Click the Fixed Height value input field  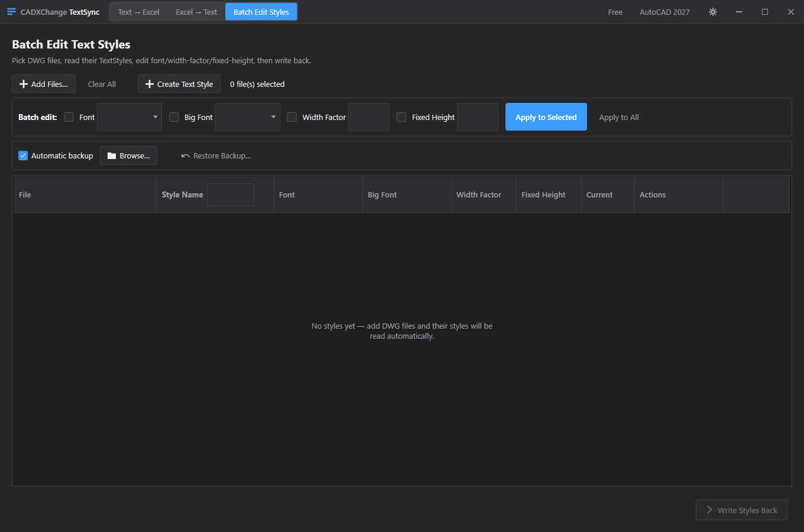pos(478,117)
